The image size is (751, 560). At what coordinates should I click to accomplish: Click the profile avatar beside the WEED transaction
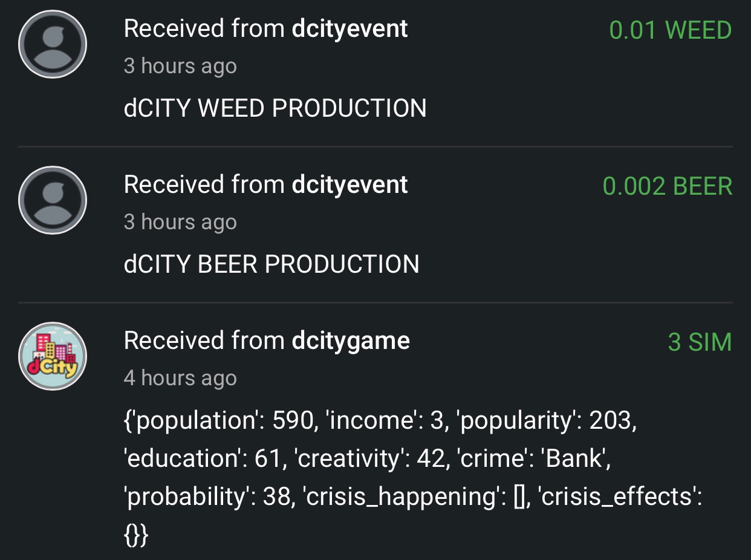click(53, 44)
